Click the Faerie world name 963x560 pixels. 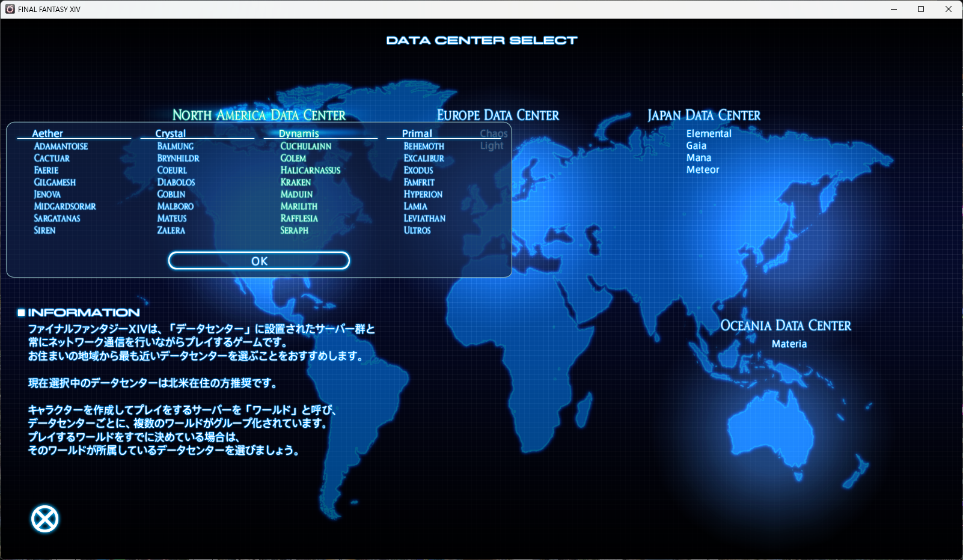(46, 170)
